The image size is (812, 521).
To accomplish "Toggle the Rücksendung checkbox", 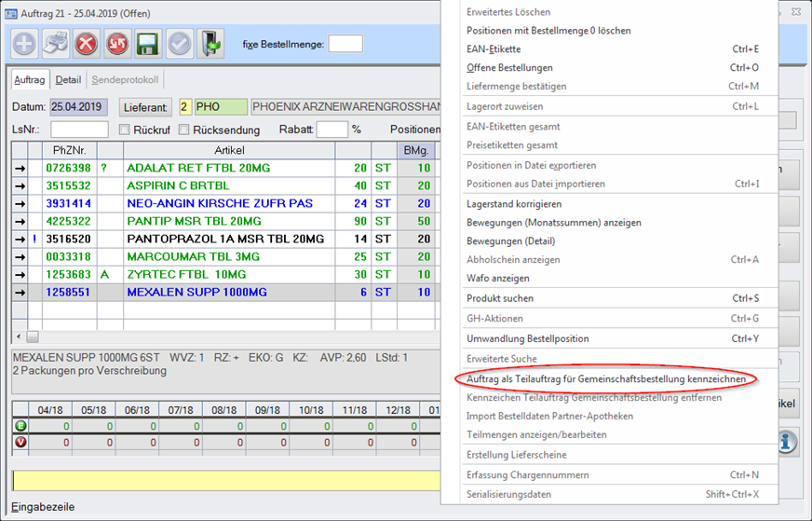I will click(x=184, y=130).
